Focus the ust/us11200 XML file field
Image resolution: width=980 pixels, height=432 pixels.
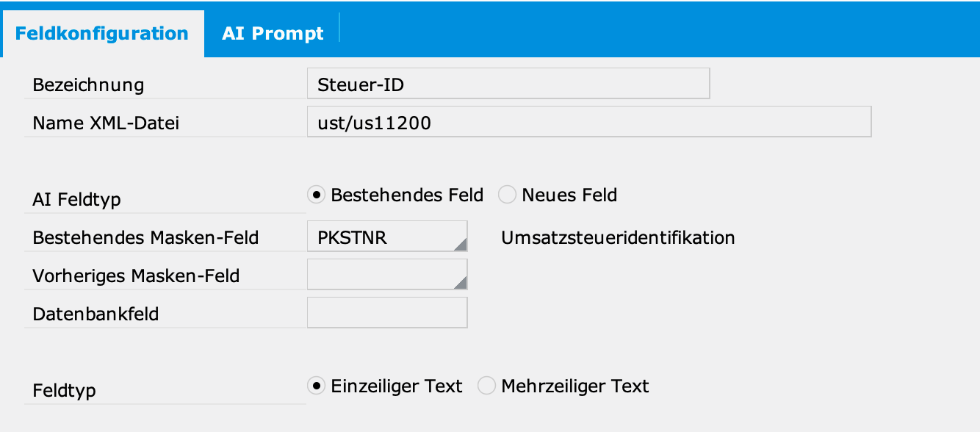click(x=588, y=122)
